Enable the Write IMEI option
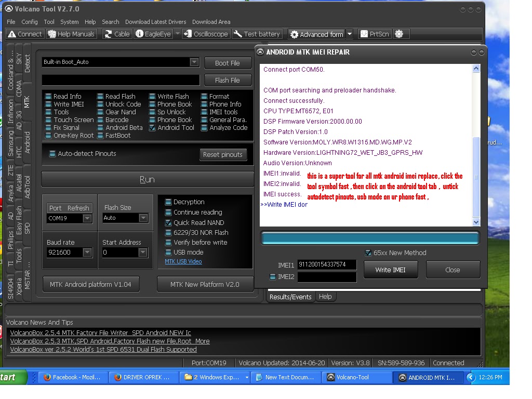This screenshot has height=399, width=532. coord(48,104)
